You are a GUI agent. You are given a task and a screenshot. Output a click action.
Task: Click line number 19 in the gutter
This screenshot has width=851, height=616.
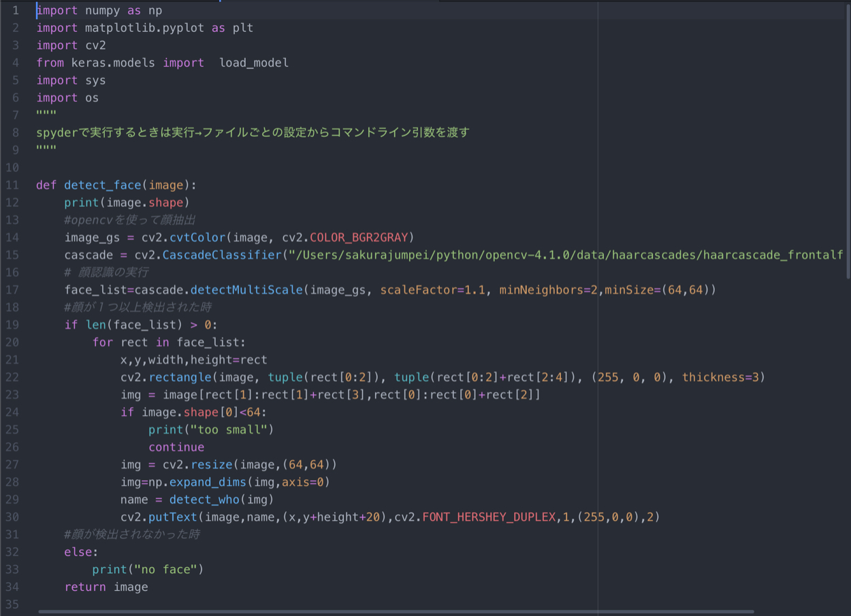click(12, 325)
